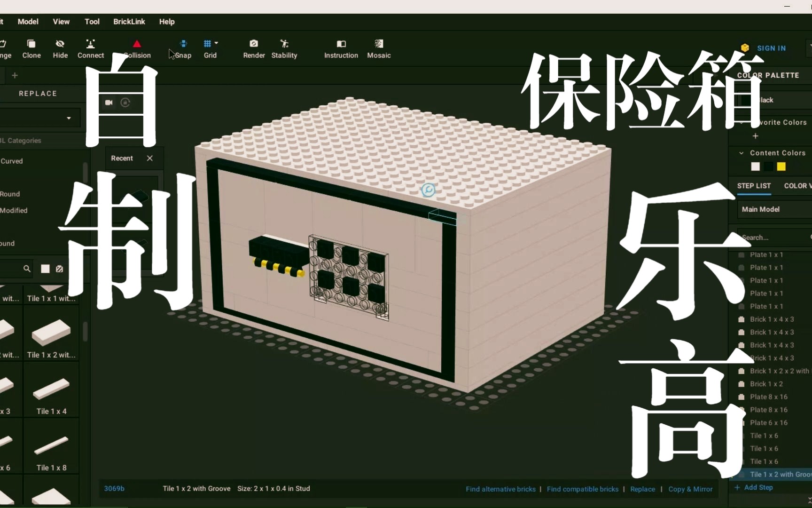The width and height of the screenshot is (812, 508).
Task: Click part number 3069b link
Action: pos(114,489)
